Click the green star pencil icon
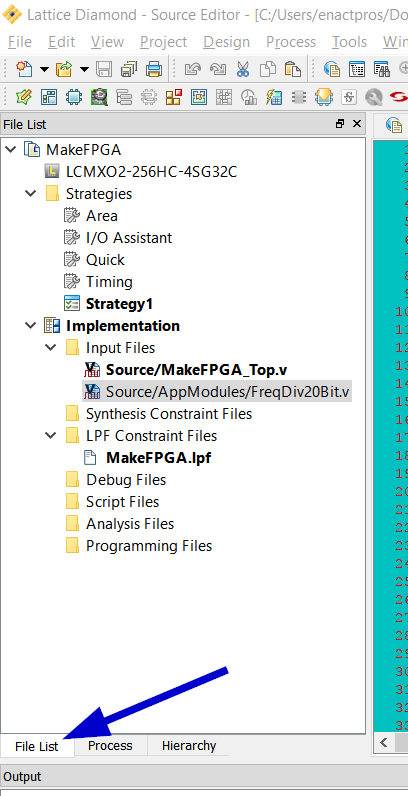The width and height of the screenshot is (408, 796). [24, 96]
